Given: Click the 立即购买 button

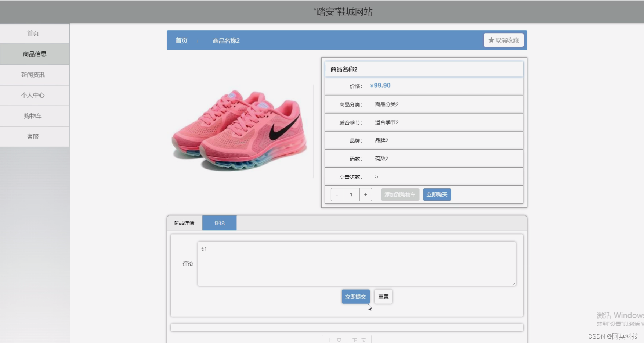Looking at the screenshot, I should 437,194.
